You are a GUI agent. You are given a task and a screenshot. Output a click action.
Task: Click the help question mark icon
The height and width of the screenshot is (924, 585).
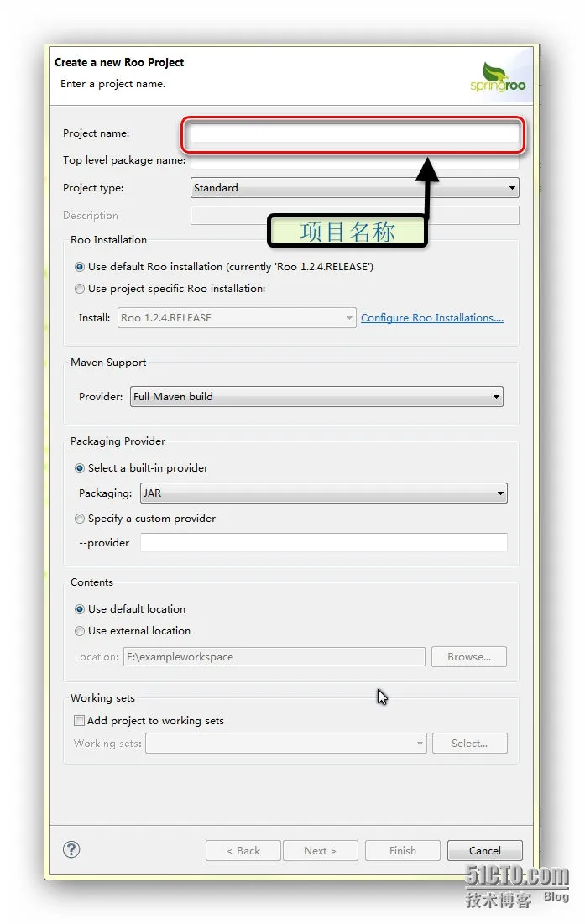(71, 849)
